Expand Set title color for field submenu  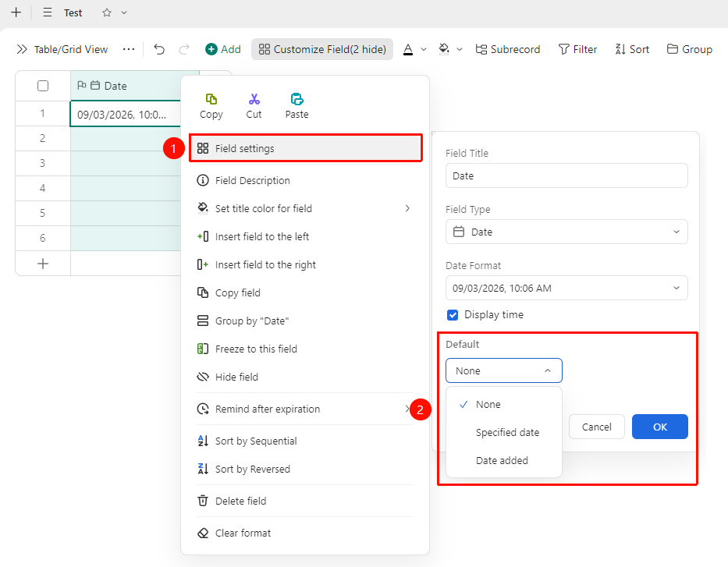(306, 208)
